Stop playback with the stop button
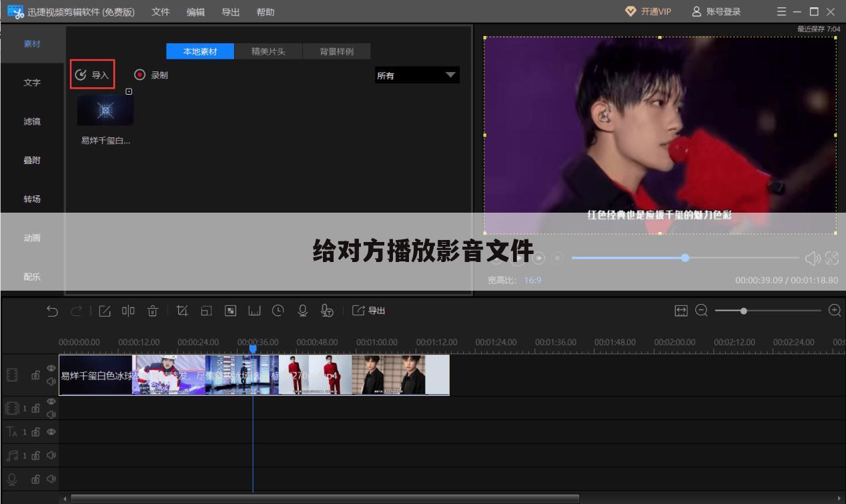The image size is (846, 504). coord(558,258)
